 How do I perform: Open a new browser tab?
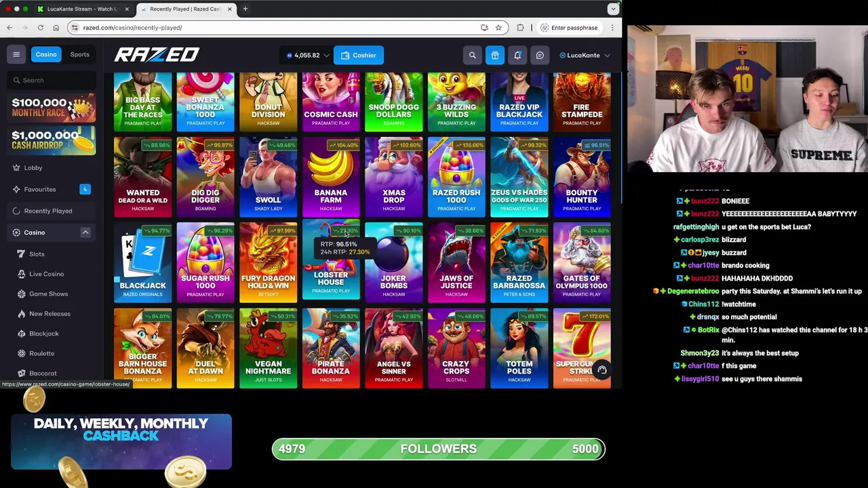[x=245, y=9]
